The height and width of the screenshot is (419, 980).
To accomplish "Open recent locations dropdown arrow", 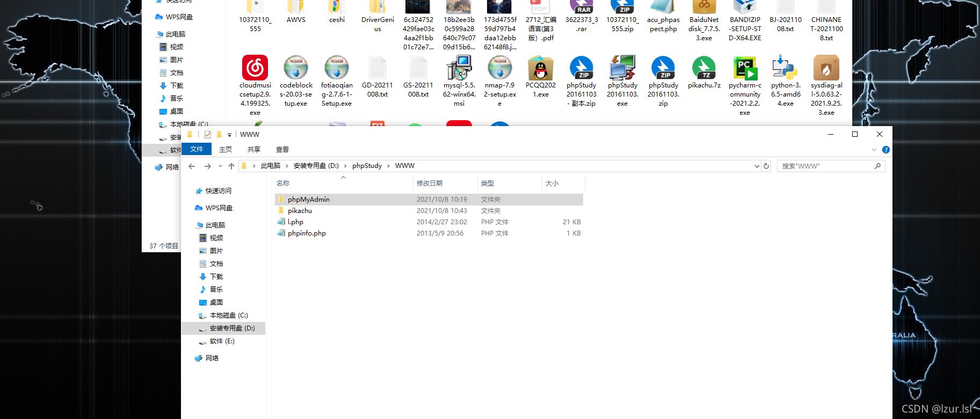I will (220, 166).
